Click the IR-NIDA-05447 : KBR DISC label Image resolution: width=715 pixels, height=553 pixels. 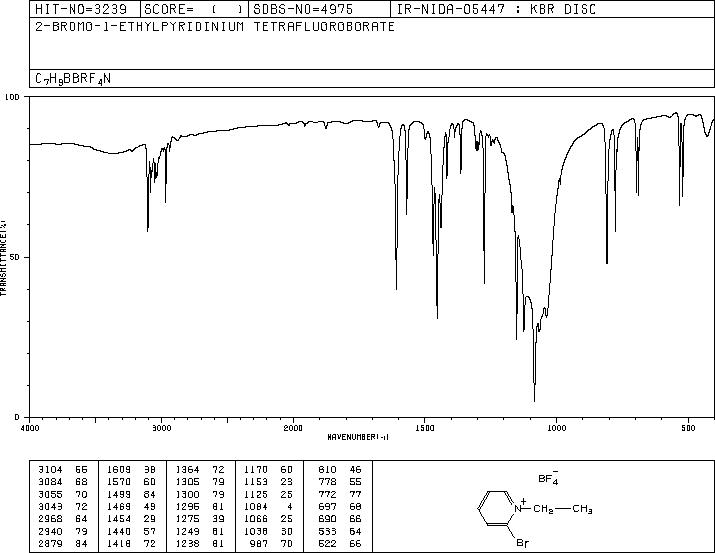pos(496,9)
